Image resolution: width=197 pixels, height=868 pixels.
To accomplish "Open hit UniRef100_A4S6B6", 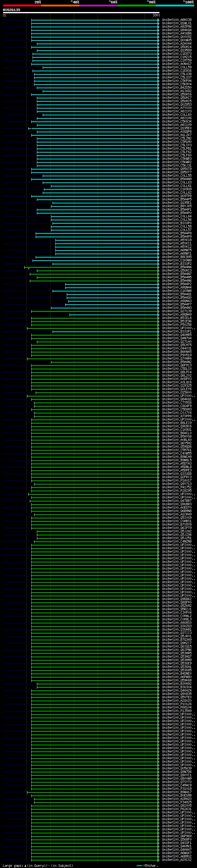I will click(177, 33).
